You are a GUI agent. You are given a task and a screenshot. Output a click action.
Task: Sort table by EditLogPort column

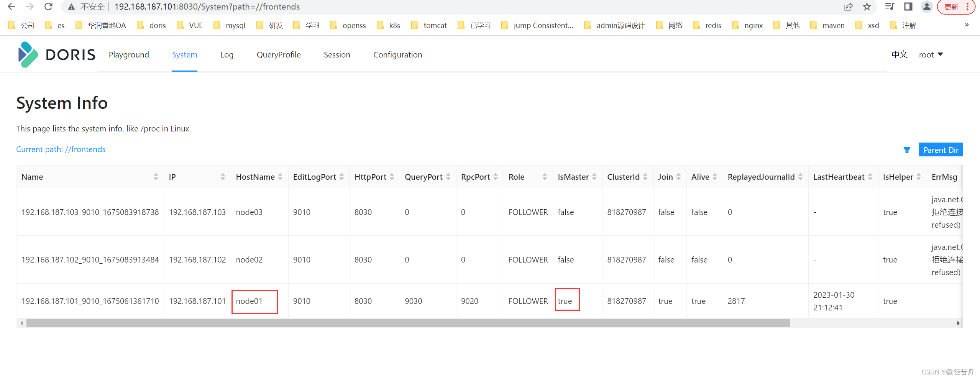tap(341, 177)
